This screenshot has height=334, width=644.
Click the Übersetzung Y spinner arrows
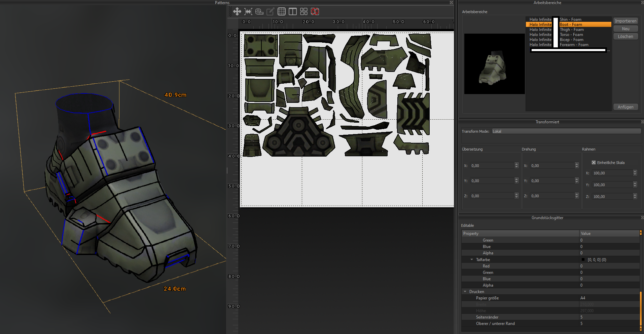click(x=516, y=181)
